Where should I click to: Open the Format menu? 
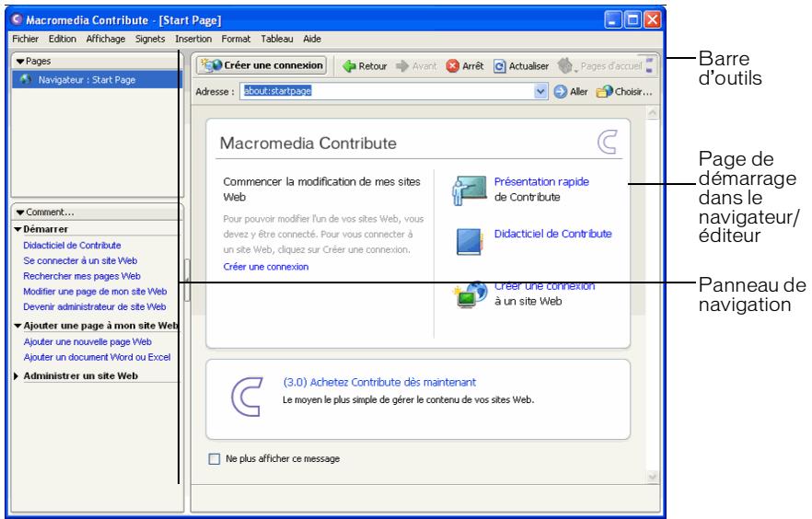tap(236, 39)
